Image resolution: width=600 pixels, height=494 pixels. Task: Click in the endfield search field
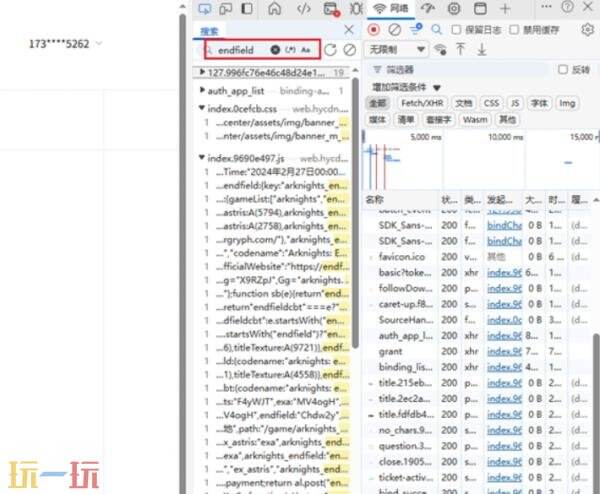coord(240,49)
